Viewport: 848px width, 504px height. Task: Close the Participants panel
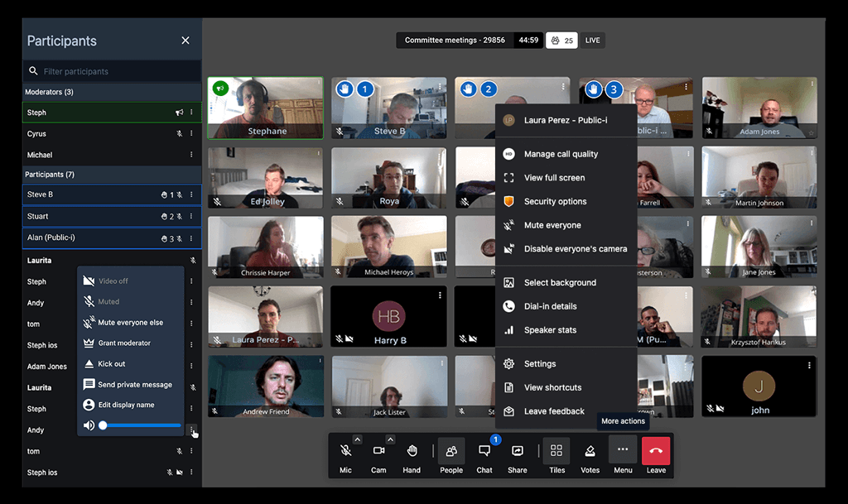[x=185, y=41]
